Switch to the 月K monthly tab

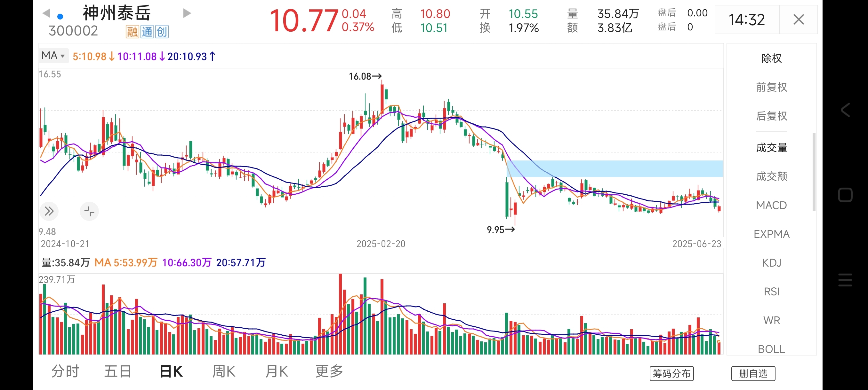(277, 371)
